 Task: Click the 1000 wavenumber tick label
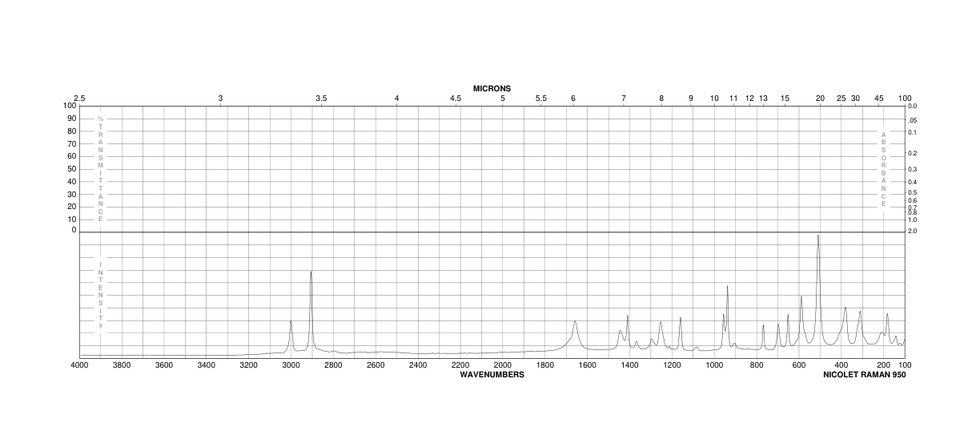pos(714,365)
